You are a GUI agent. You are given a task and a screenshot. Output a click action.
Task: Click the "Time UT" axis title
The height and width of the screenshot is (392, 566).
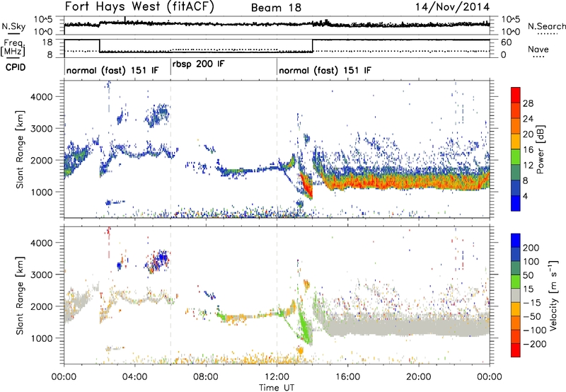click(x=277, y=388)
